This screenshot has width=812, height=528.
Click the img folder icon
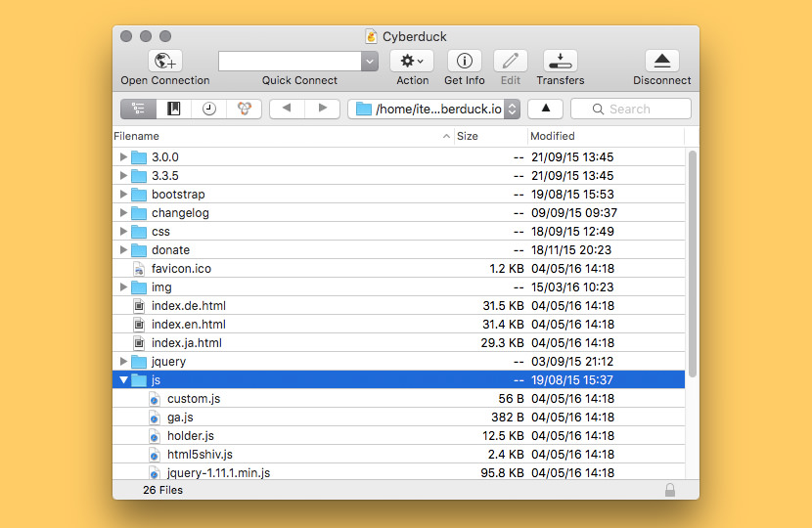click(x=139, y=286)
